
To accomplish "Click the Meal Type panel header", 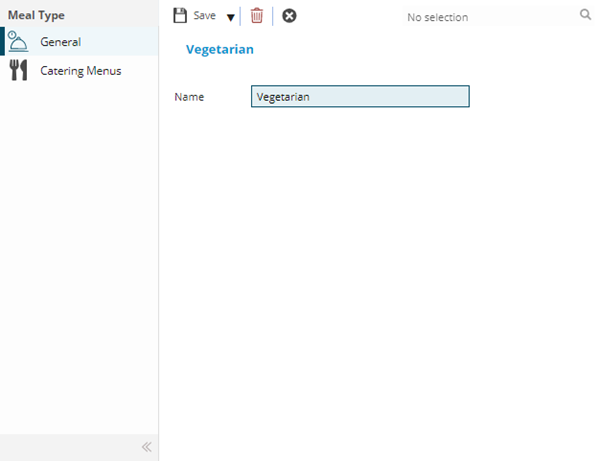I will [36, 15].
